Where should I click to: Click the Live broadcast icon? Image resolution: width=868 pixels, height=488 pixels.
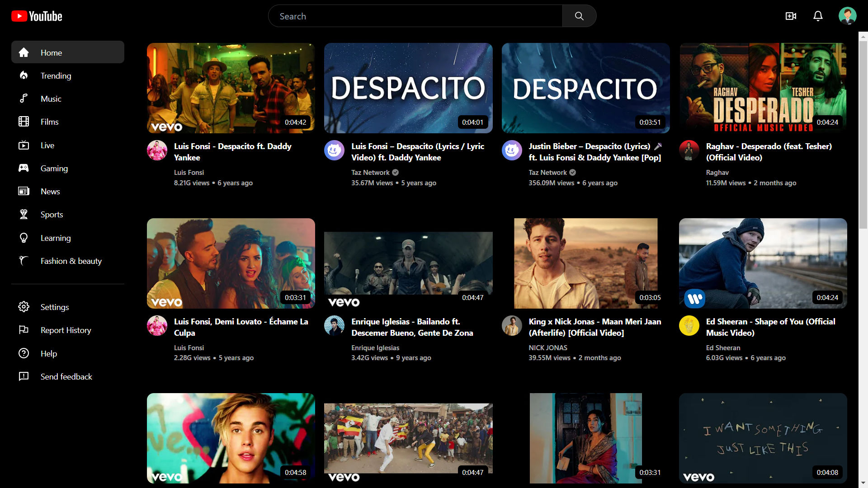24,145
